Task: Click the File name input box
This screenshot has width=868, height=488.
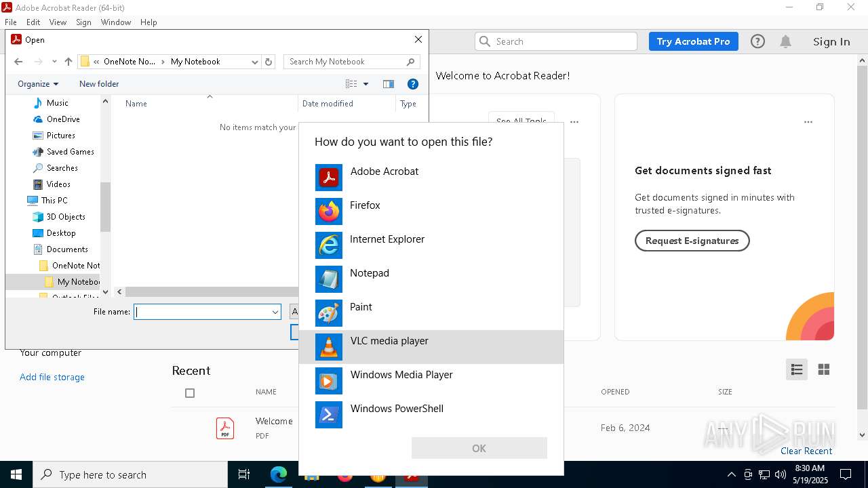Action: coord(202,312)
